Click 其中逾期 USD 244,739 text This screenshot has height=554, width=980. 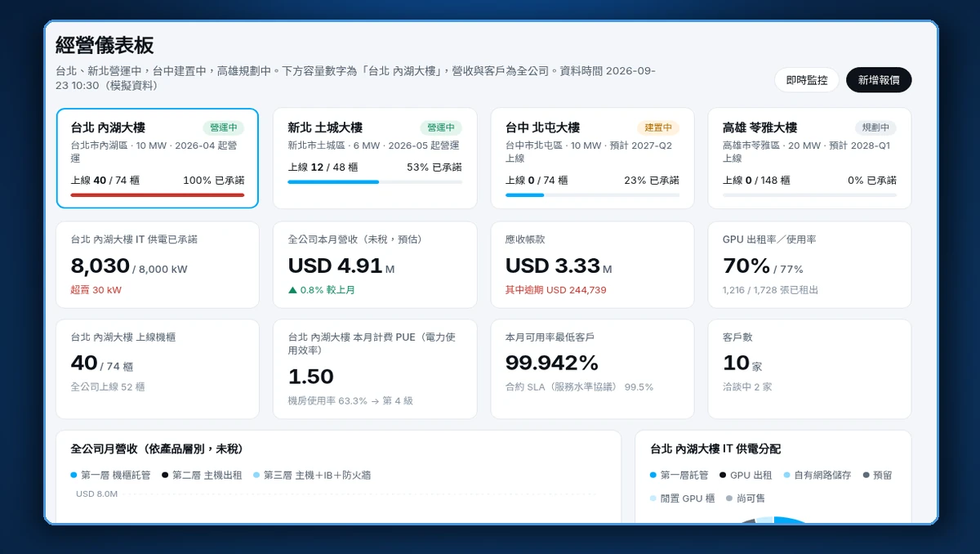coord(556,290)
